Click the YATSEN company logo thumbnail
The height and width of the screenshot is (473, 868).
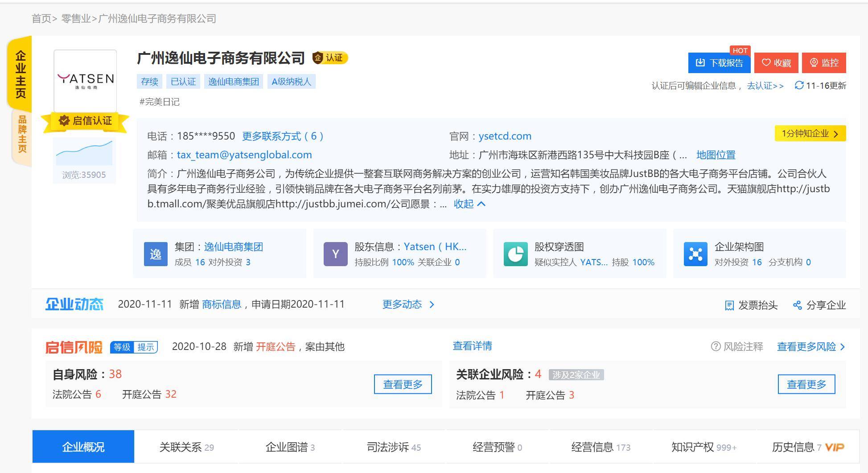click(85, 81)
